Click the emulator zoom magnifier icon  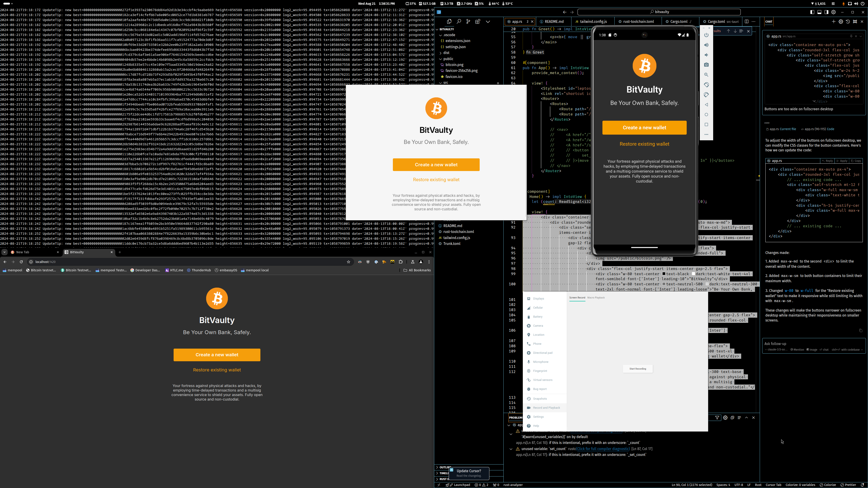(706, 75)
